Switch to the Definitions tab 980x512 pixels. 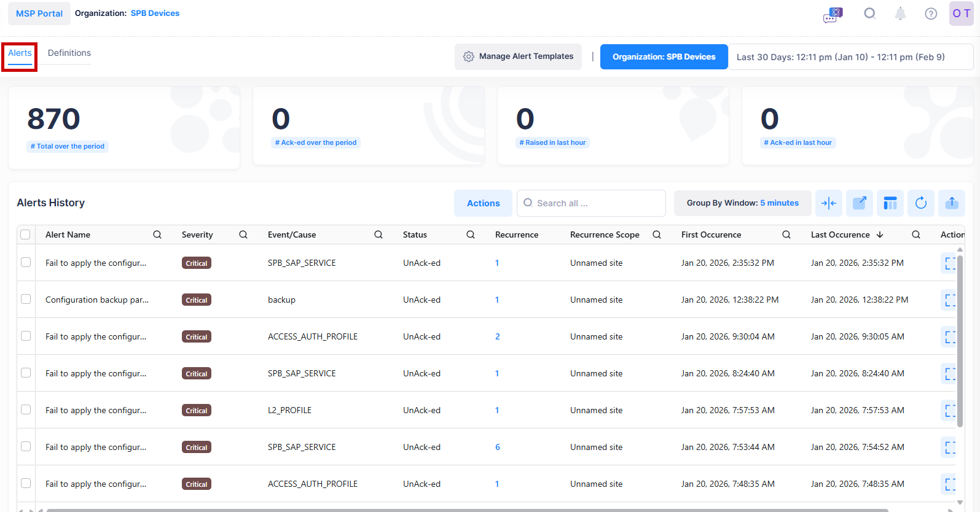pyautogui.click(x=69, y=53)
